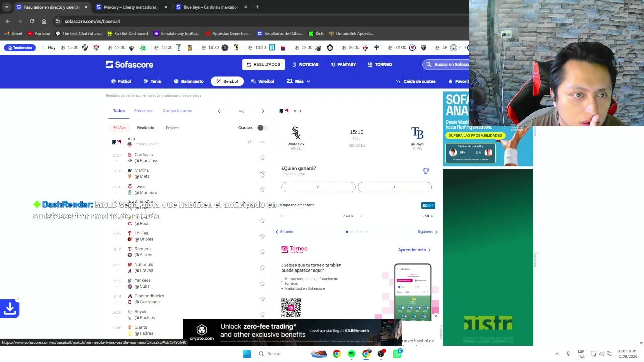The height and width of the screenshot is (362, 644).
Task: Open the KickBot Dashboard bookmark
Action: [127, 34]
